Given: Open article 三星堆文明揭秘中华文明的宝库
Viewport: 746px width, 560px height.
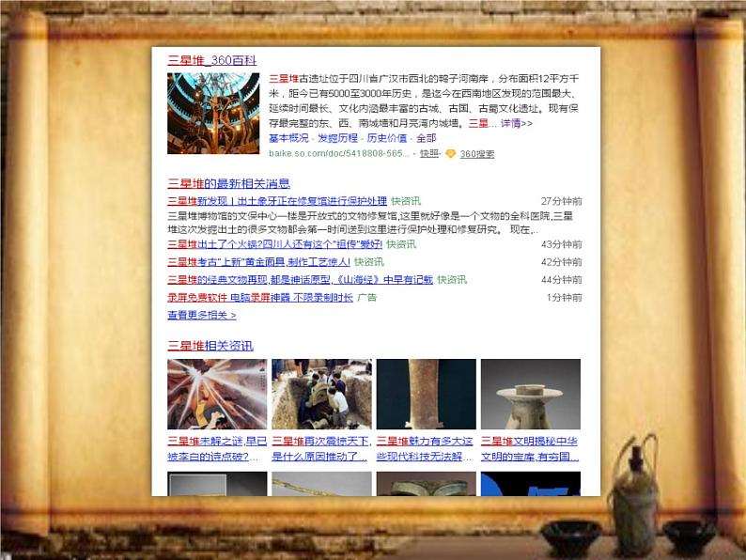Looking at the screenshot, I should pos(530,449).
